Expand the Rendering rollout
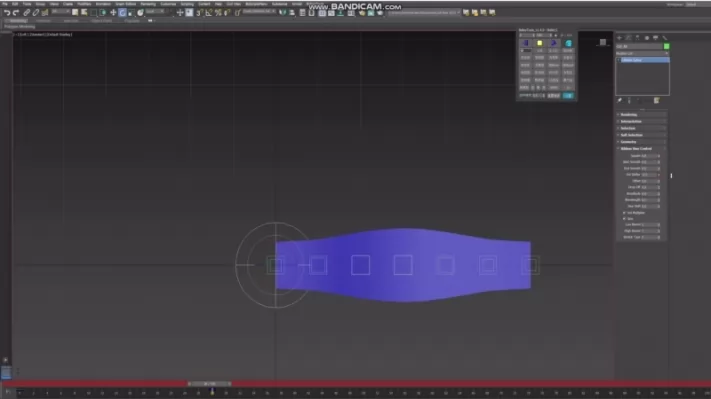 click(x=641, y=115)
